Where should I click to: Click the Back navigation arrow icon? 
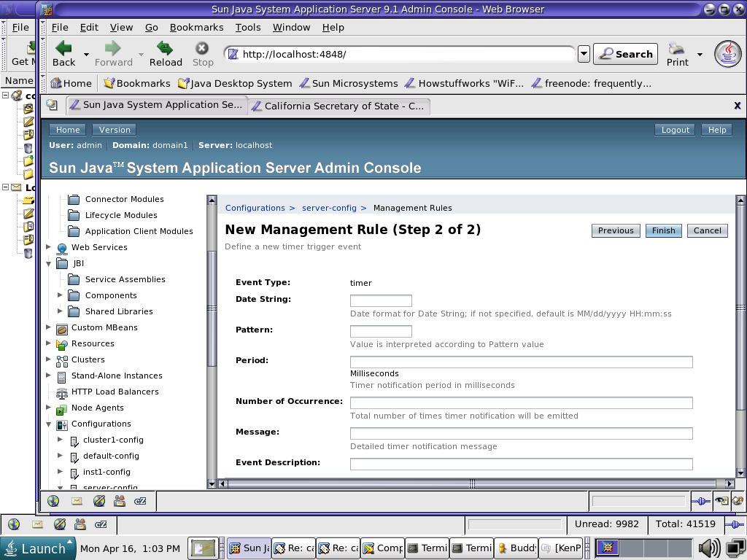coord(63,49)
